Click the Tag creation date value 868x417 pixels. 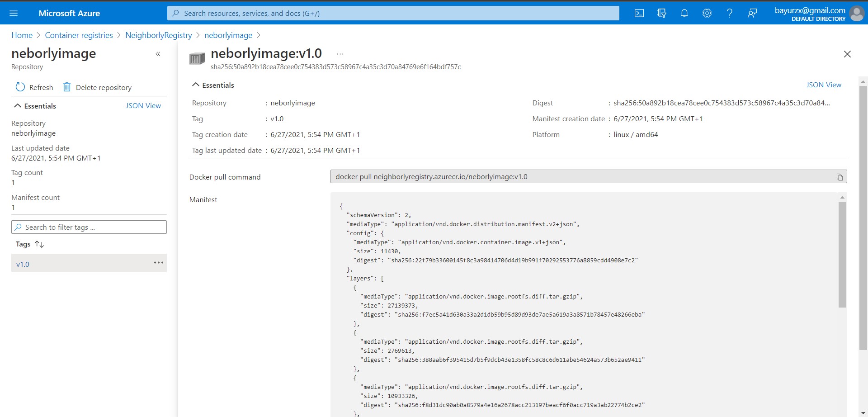[315, 134]
